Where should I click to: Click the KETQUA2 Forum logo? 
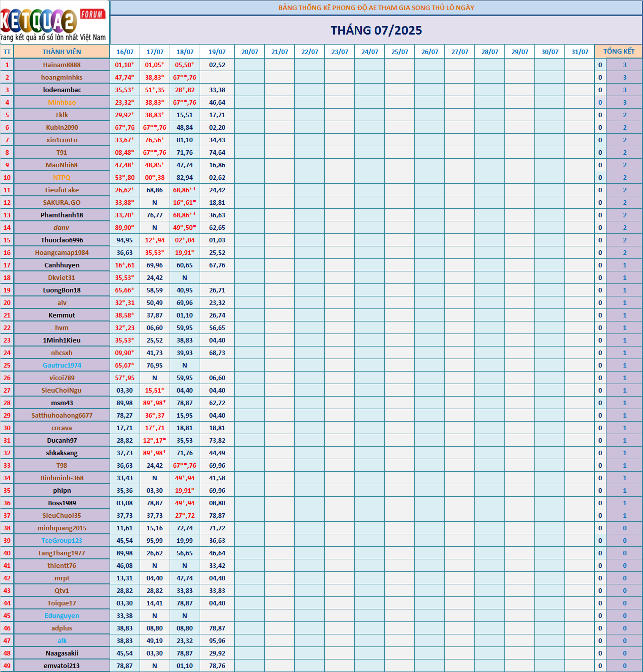coord(54,23)
